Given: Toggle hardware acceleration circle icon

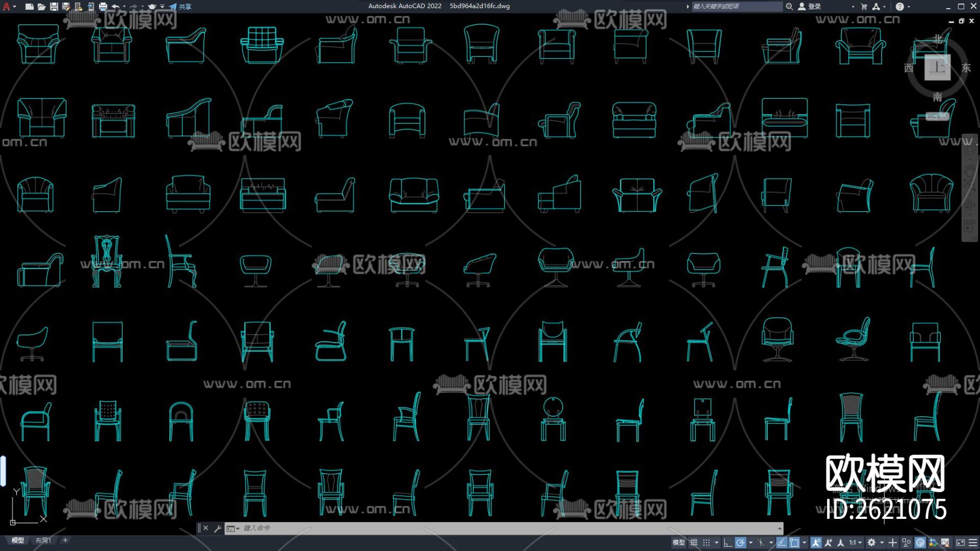Looking at the screenshot, I should (920, 542).
